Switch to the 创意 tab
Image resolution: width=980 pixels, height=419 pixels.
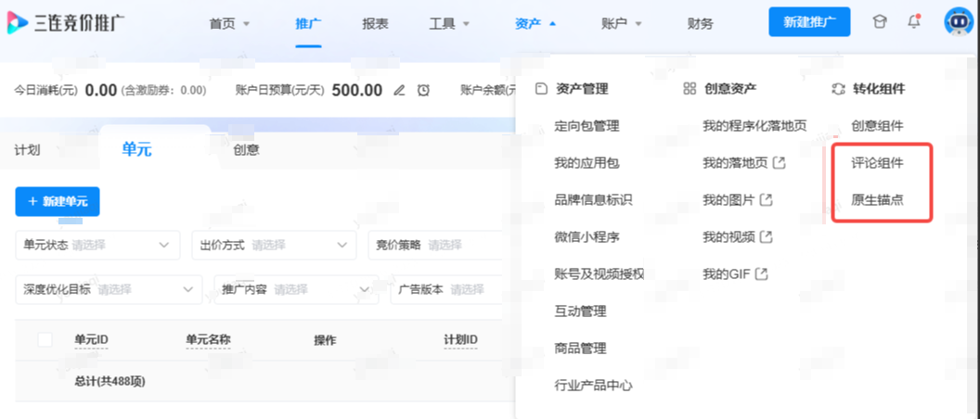[246, 150]
